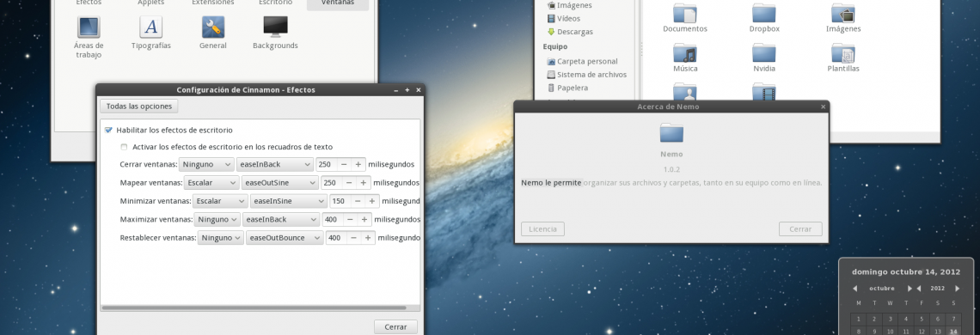
Task: Go to next month in calendar
Action: (910, 288)
